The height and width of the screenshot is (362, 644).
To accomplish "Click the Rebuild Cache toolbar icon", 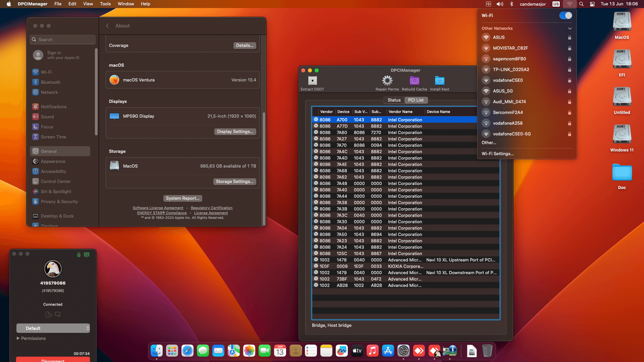I will point(414,80).
